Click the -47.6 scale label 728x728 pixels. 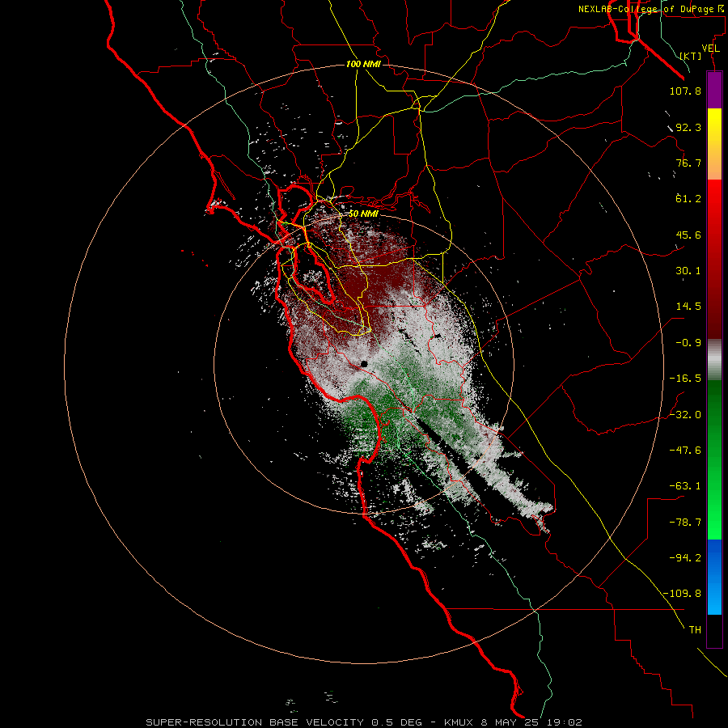685,451
